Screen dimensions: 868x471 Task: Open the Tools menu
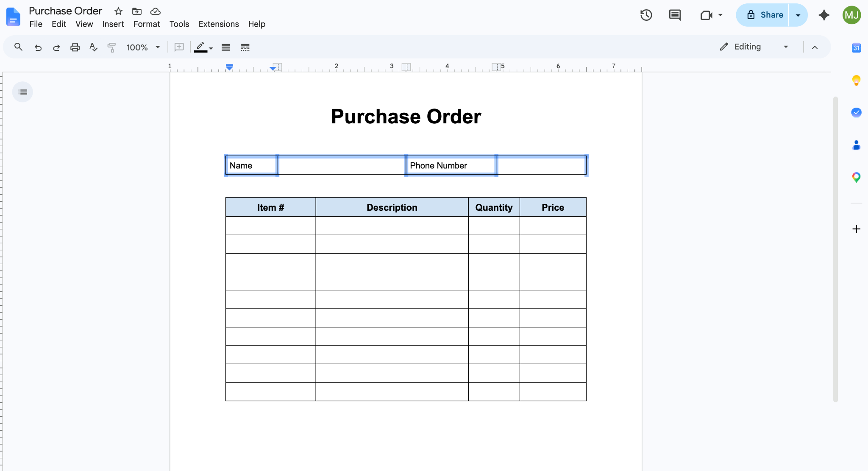179,24
